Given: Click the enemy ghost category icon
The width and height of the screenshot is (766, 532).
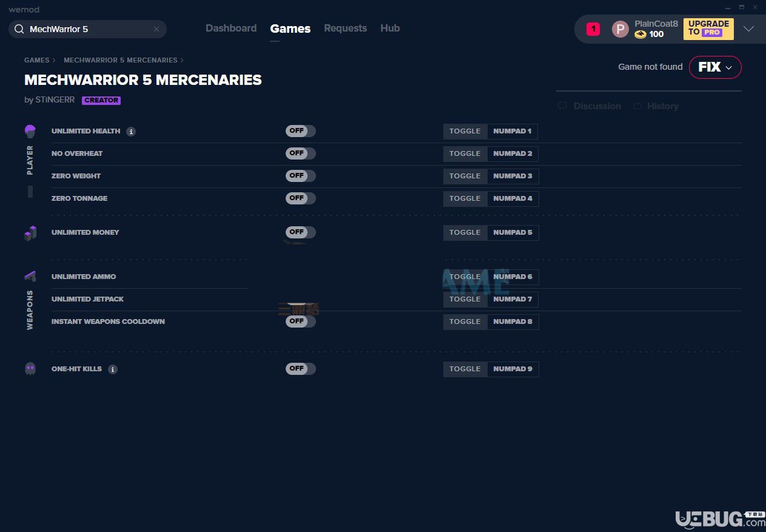Looking at the screenshot, I should pyautogui.click(x=30, y=369).
